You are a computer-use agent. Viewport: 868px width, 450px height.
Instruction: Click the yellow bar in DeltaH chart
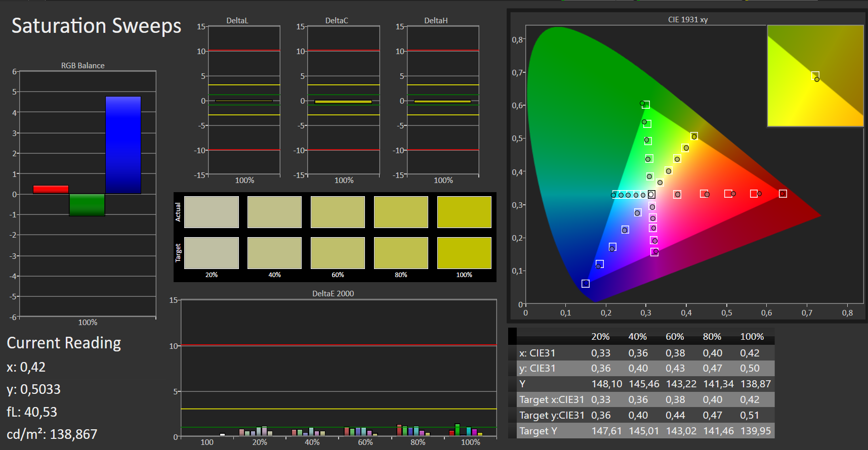pyautogui.click(x=442, y=102)
